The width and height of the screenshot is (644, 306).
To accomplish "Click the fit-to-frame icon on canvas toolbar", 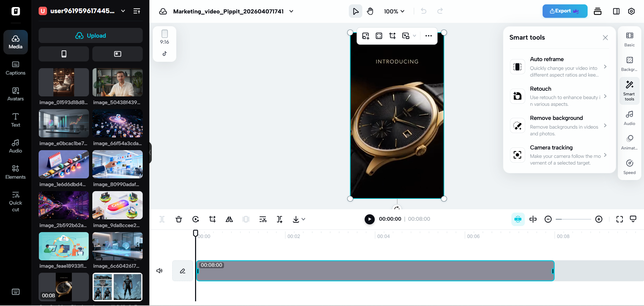I will [379, 36].
